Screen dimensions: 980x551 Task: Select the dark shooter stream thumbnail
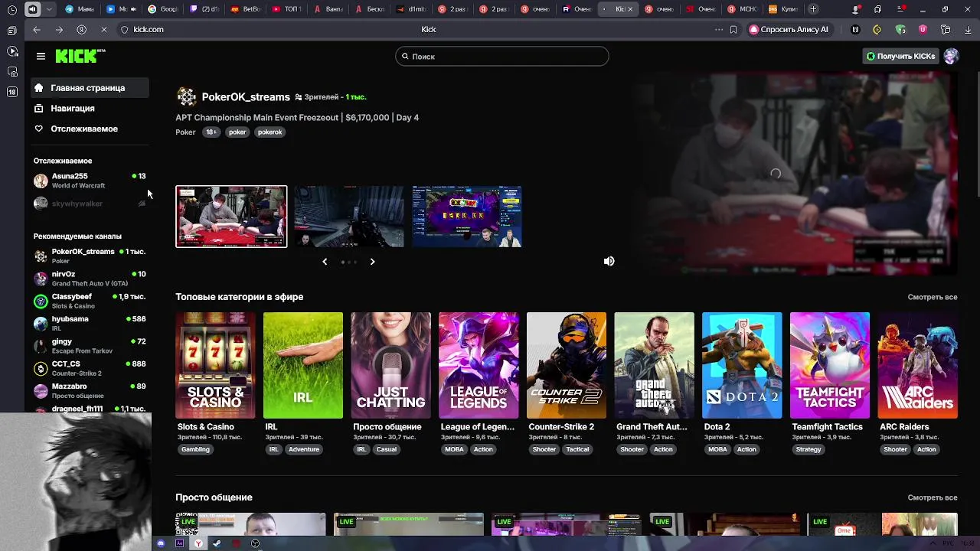349,217
